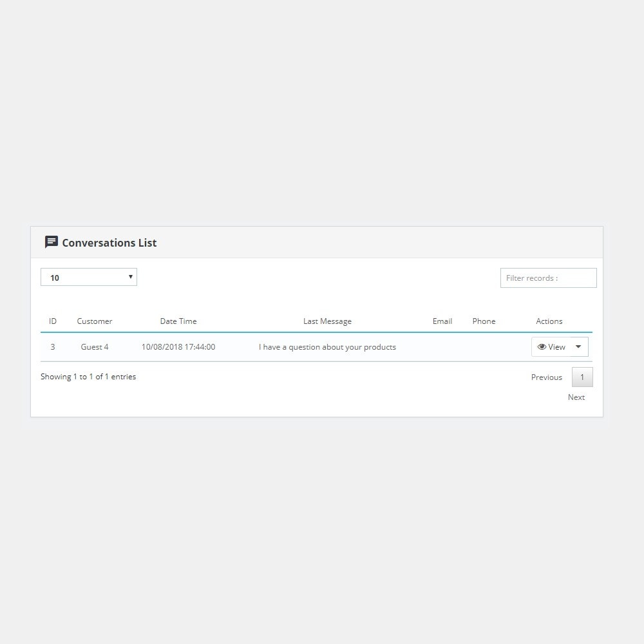Sort by the Last Message column header

click(327, 321)
